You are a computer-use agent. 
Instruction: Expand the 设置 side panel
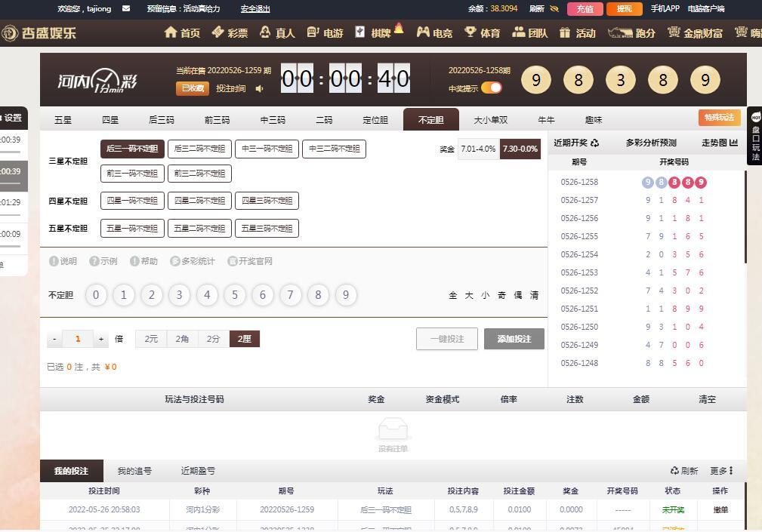point(13,118)
